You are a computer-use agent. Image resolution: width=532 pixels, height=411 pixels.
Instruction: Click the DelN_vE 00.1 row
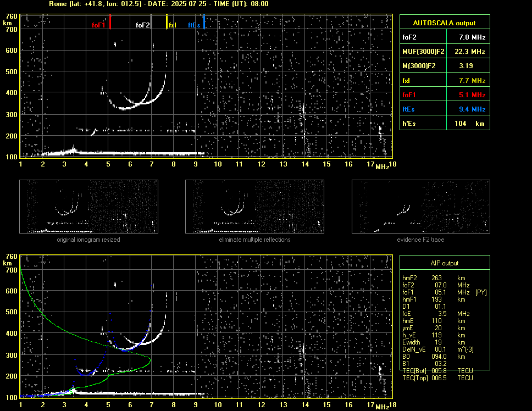[x=438, y=349]
